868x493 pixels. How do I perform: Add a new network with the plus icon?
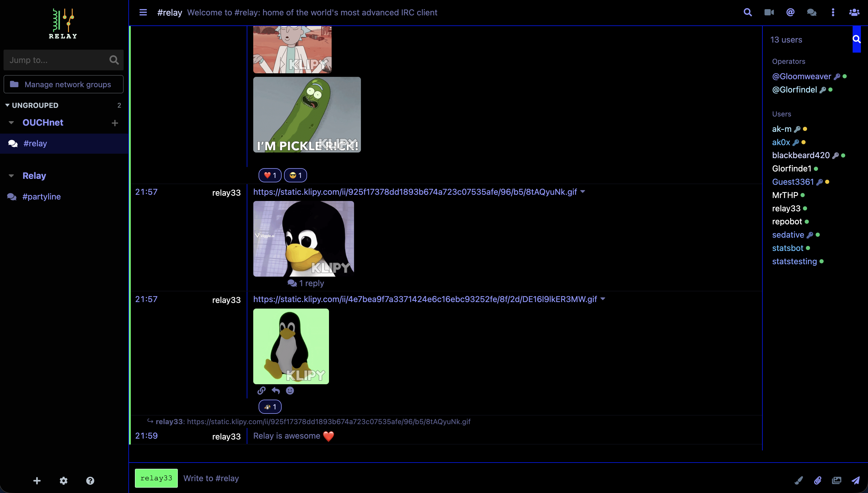[37, 481]
